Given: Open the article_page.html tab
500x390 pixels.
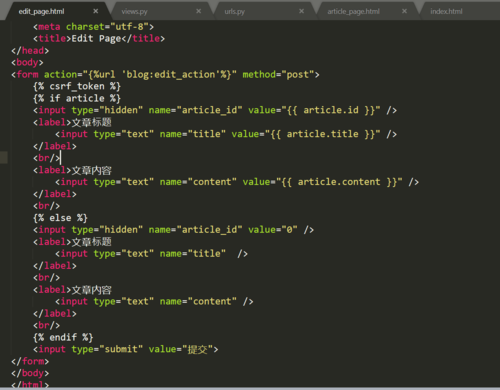Looking at the screenshot, I should click(x=353, y=12).
